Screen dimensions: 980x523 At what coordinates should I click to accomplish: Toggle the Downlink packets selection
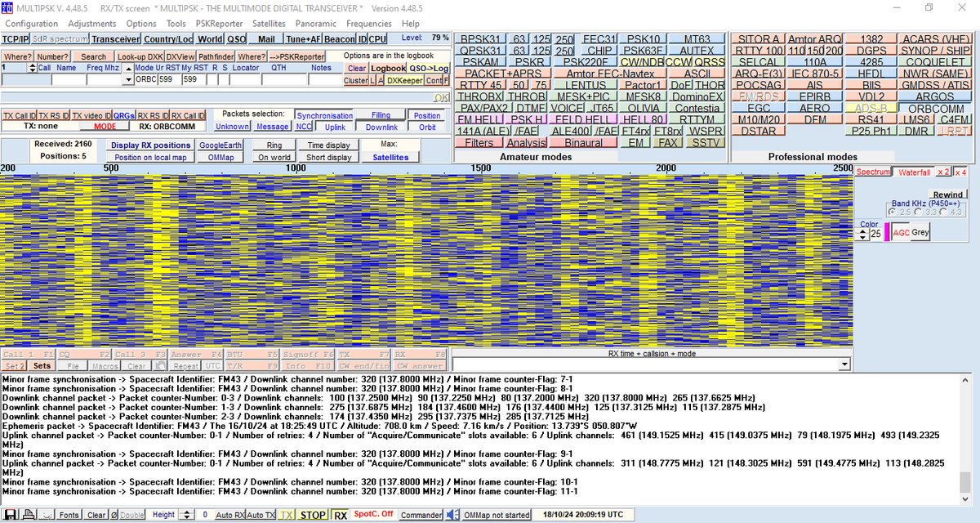point(381,127)
